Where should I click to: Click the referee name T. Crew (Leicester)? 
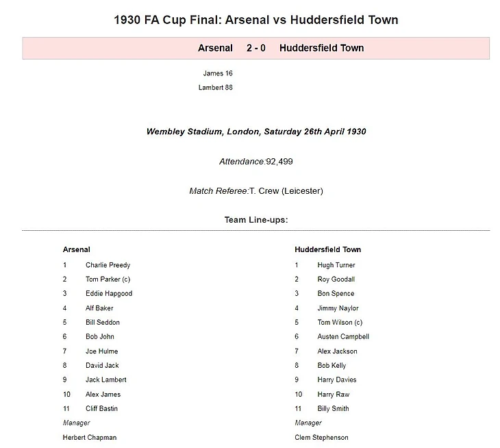coord(286,191)
